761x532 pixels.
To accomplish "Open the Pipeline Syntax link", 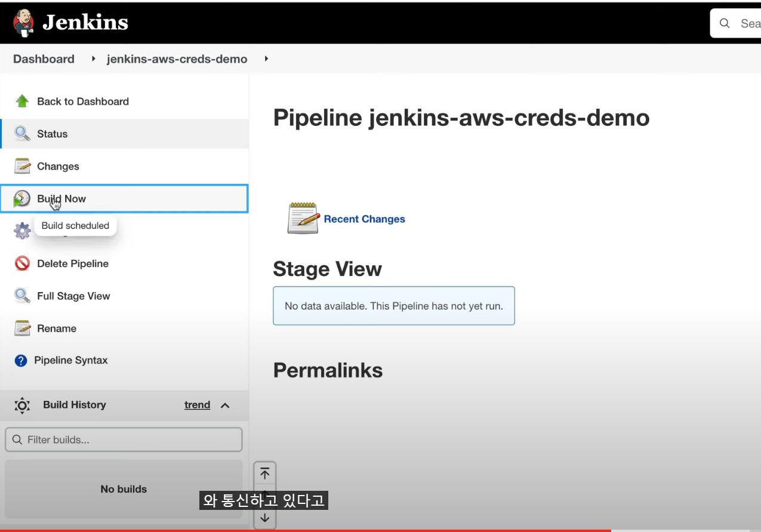I will point(71,361).
